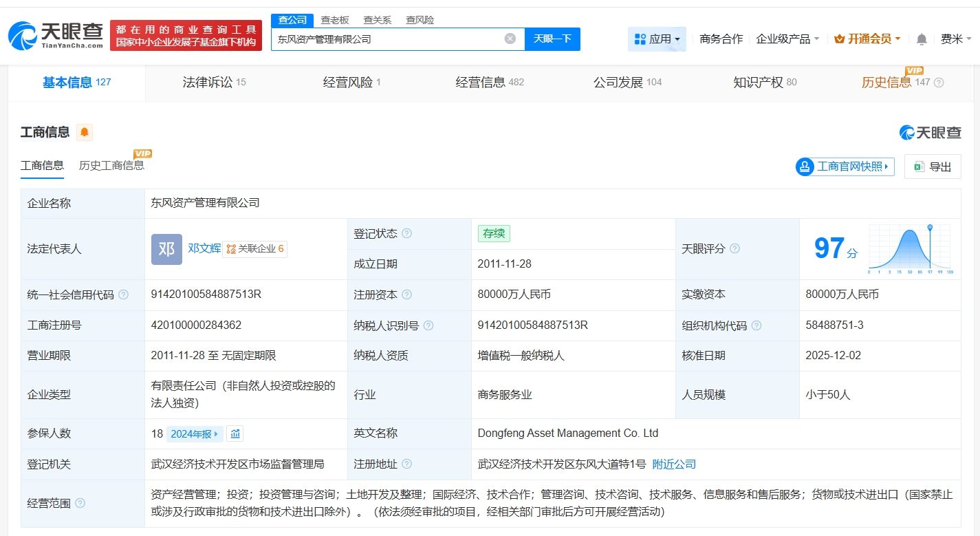
Task: Click the 天眼一下 search button
Action: [x=552, y=39]
